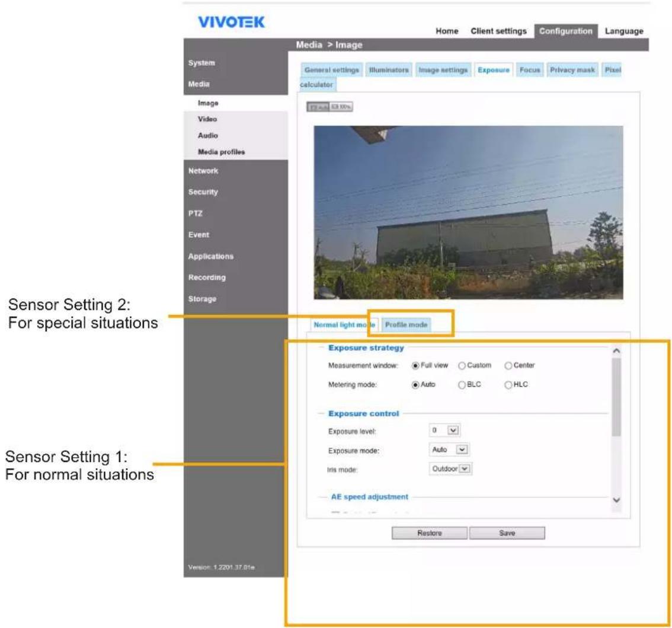Switch to Normal light mode tab
672x628 pixels.
[344, 325]
